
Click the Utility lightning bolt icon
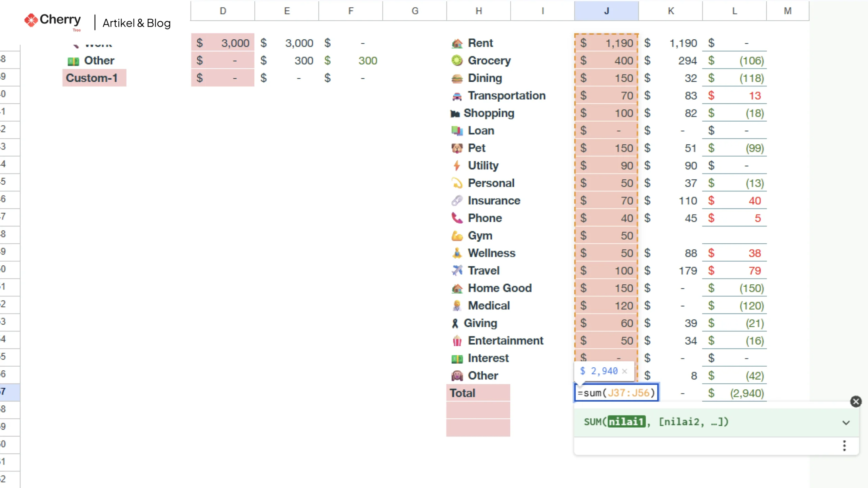coord(457,166)
